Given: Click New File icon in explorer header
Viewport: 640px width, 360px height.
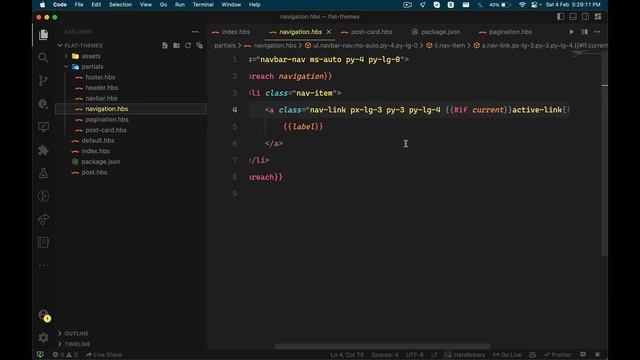Looking at the screenshot, I should click(165, 45).
